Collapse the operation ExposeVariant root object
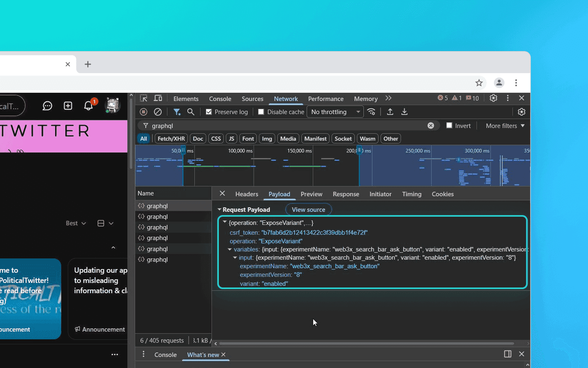This screenshot has width=588, height=368. tap(225, 222)
